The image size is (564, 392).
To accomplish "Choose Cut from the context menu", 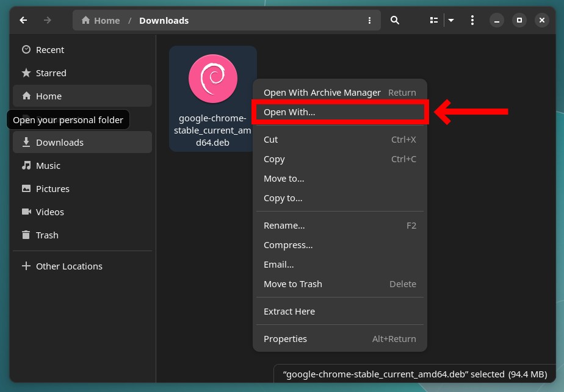I will pyautogui.click(x=340, y=140).
